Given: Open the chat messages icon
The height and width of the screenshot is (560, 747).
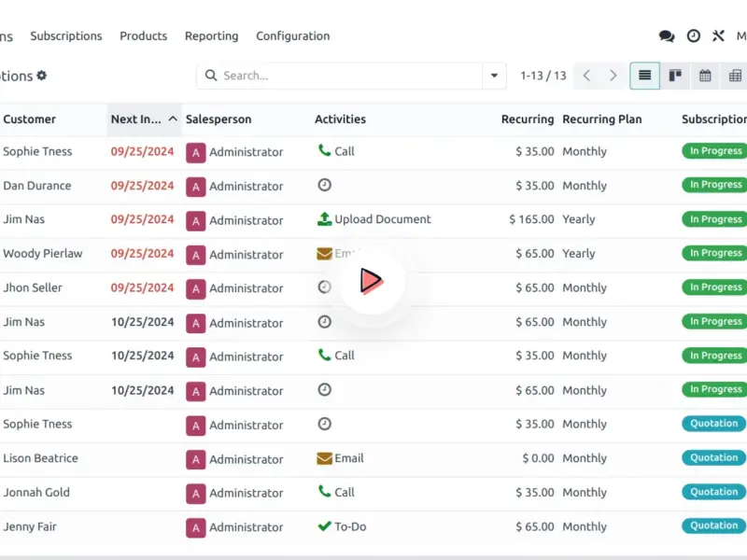Looking at the screenshot, I should [x=666, y=36].
